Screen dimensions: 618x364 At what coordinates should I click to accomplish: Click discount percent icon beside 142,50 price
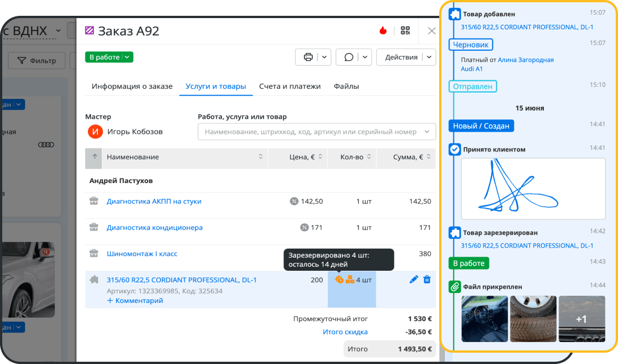tap(294, 201)
